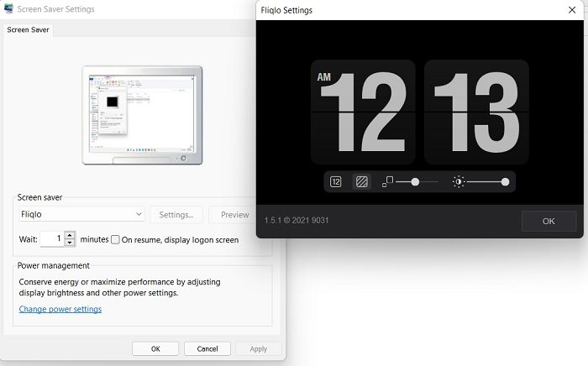Click the clock size scale icon

(x=387, y=182)
